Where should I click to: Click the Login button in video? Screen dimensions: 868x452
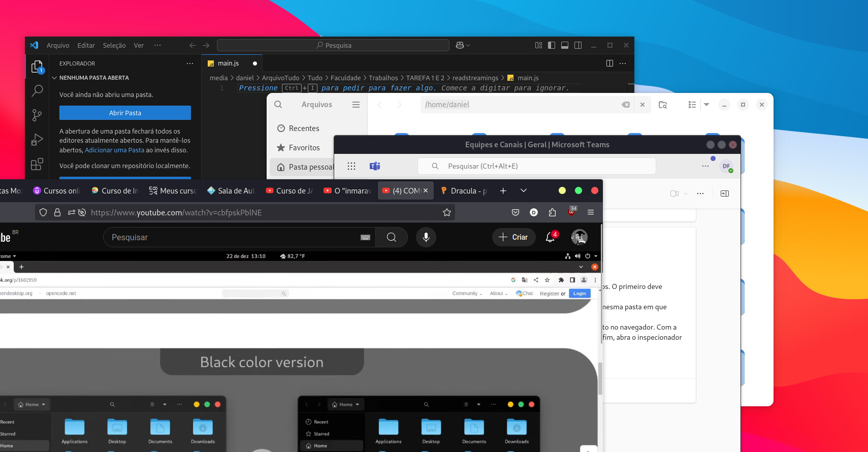[x=580, y=294]
